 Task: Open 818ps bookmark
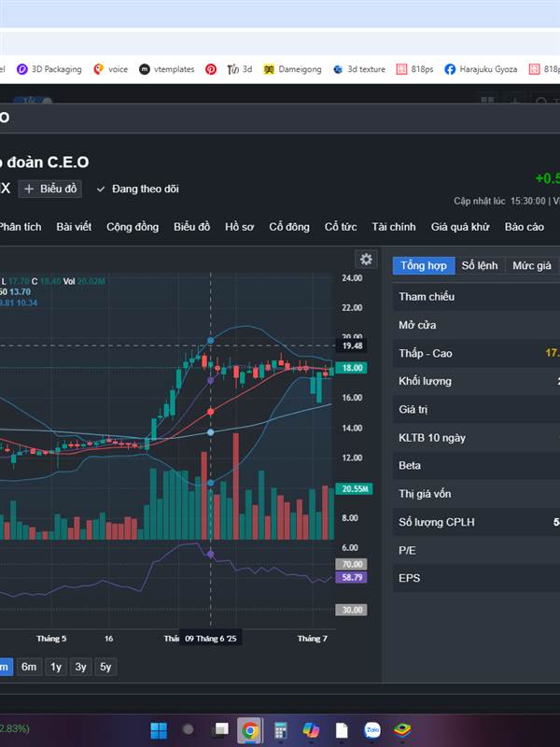[x=414, y=69]
